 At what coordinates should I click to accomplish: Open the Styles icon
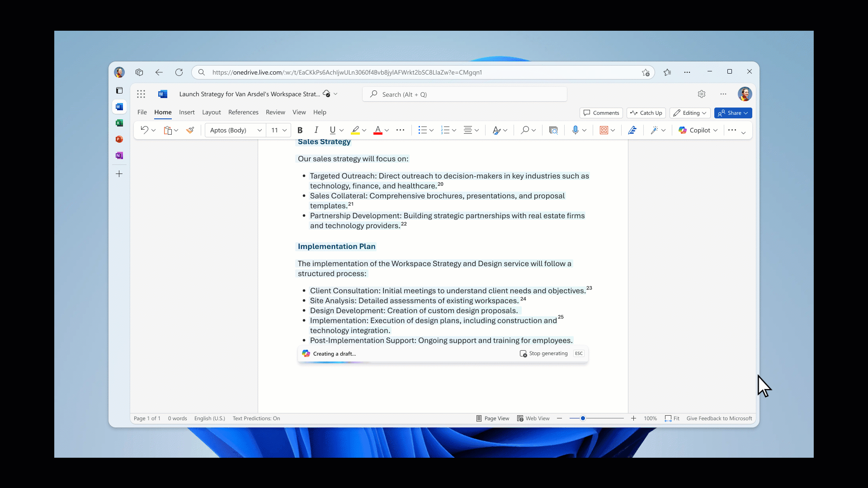point(496,130)
